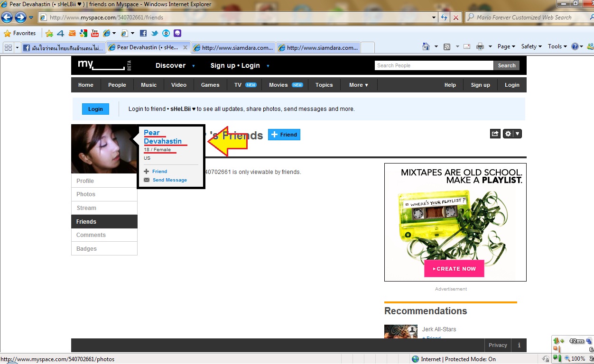
Task: Open the Google favorites shortcut icon
Action: 84,33
